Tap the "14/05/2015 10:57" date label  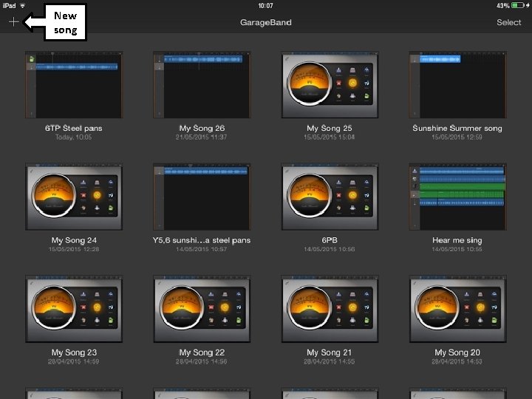coord(201,250)
